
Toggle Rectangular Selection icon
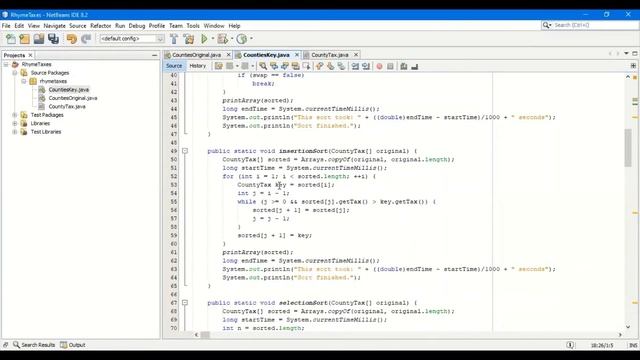tap(307, 66)
